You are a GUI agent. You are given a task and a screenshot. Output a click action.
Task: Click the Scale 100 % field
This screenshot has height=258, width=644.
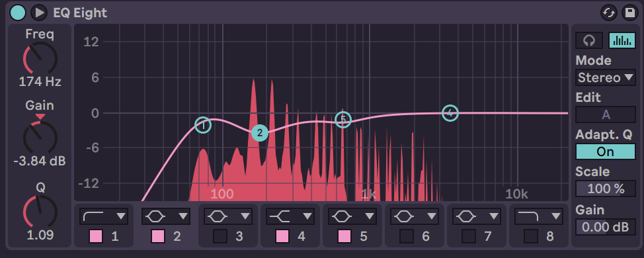coord(606,189)
